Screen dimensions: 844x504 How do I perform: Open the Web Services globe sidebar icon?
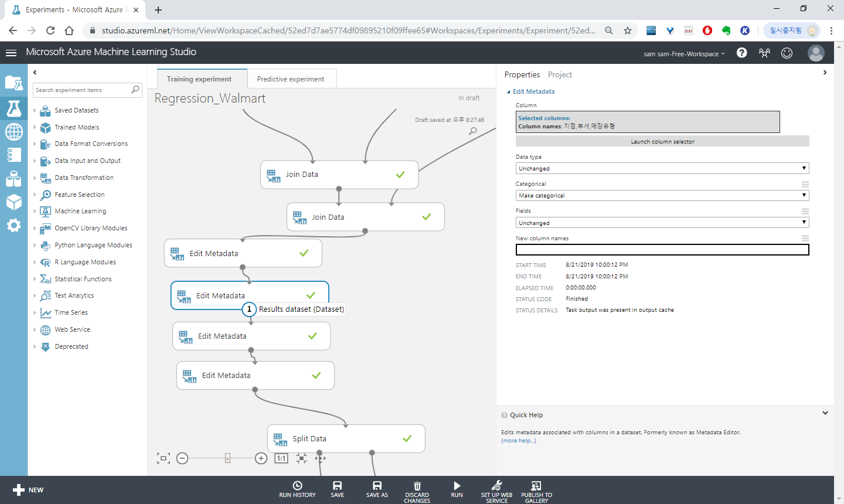pos(14,132)
